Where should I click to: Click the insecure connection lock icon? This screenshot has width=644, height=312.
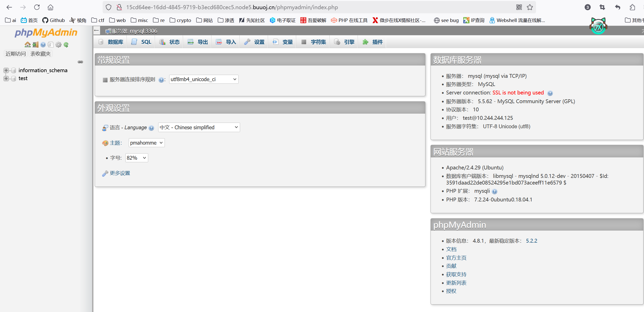click(x=119, y=7)
